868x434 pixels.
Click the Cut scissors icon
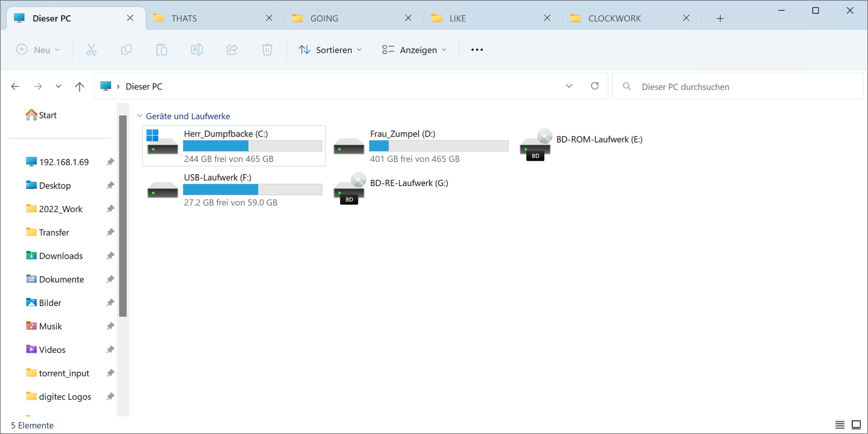(91, 50)
